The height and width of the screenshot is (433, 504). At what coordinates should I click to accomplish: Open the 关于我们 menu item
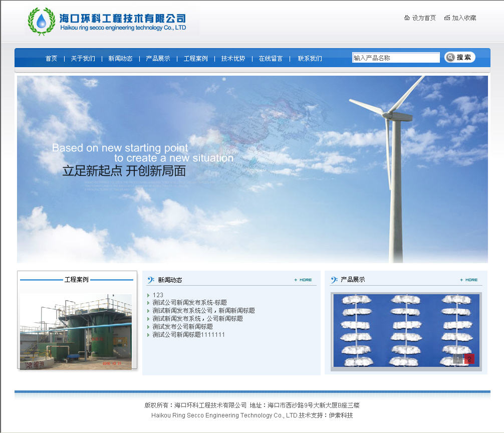(83, 59)
